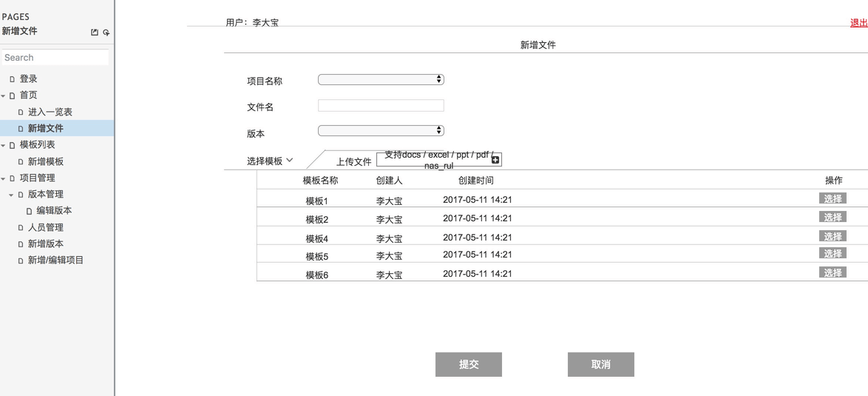868x396 pixels.
Task: Click 选择 button for 模板1 row
Action: [833, 198]
